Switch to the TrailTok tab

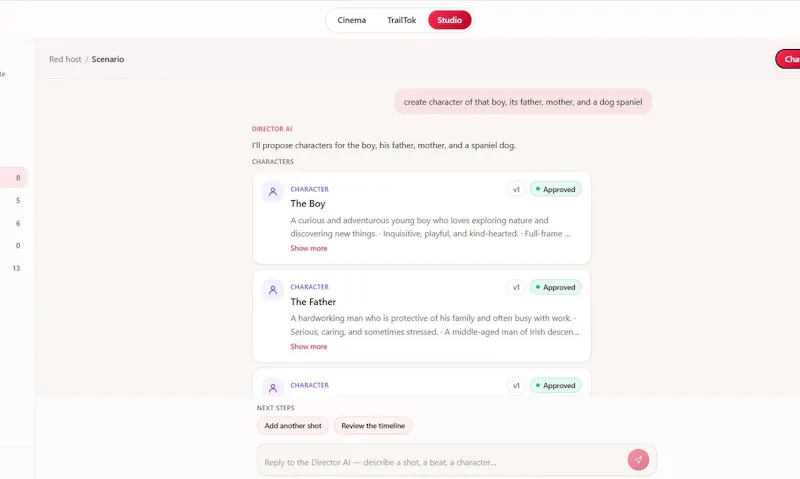tap(402, 20)
